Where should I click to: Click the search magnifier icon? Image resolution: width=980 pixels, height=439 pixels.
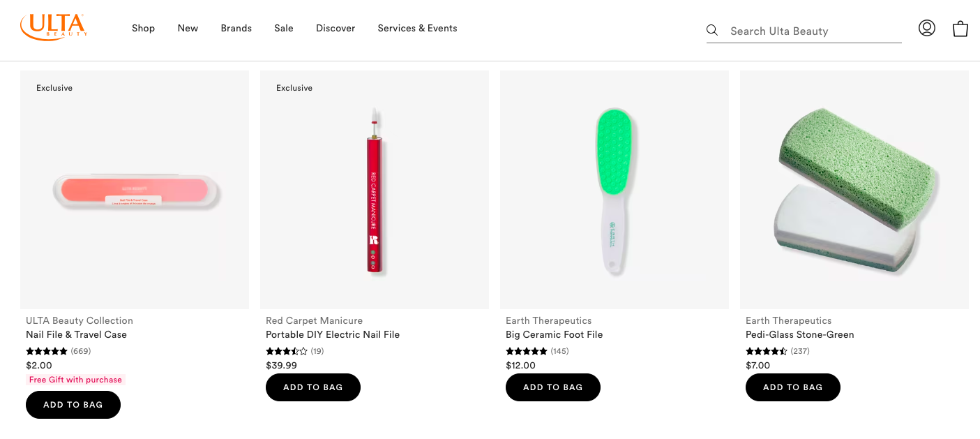pos(712,30)
